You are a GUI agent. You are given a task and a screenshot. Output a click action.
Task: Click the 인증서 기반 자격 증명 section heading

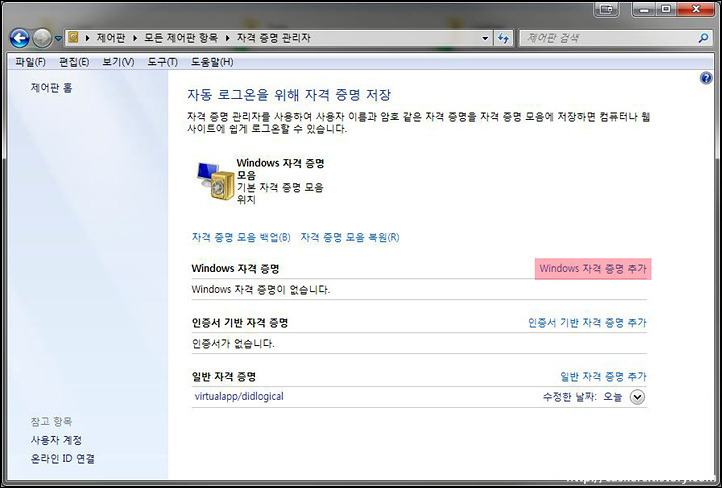click(x=240, y=323)
